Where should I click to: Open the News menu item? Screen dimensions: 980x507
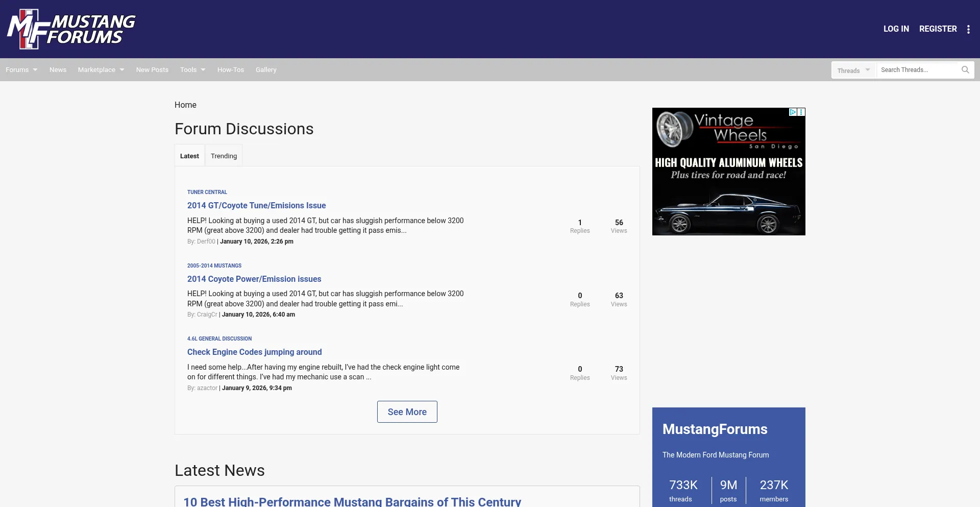[x=58, y=70]
